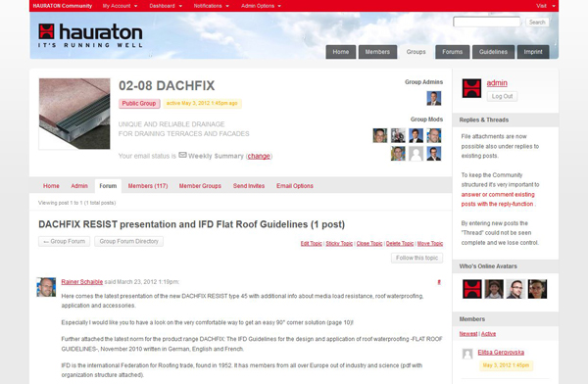Click the first Group Mods avatar in the bottom row
Screen dimensions: 588x384
(398, 154)
